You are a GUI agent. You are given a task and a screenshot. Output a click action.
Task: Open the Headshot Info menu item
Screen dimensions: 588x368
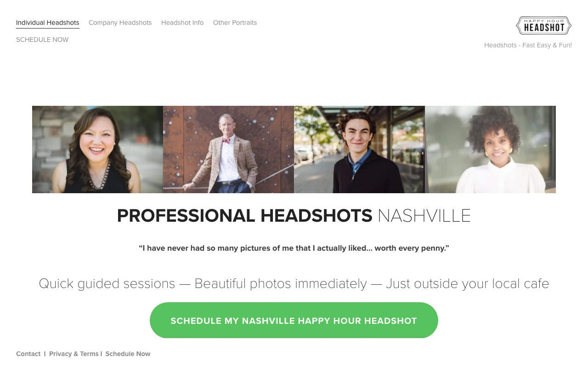click(182, 23)
